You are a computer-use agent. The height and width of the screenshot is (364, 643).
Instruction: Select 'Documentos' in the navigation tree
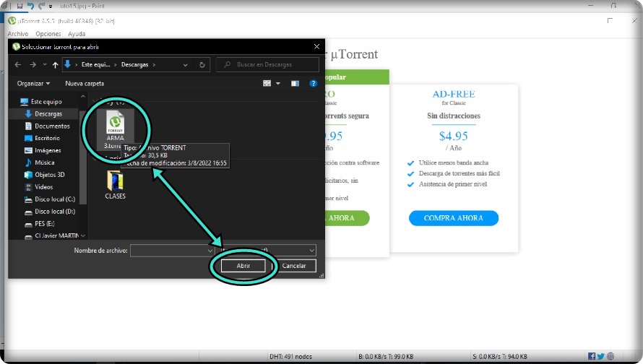click(x=52, y=126)
